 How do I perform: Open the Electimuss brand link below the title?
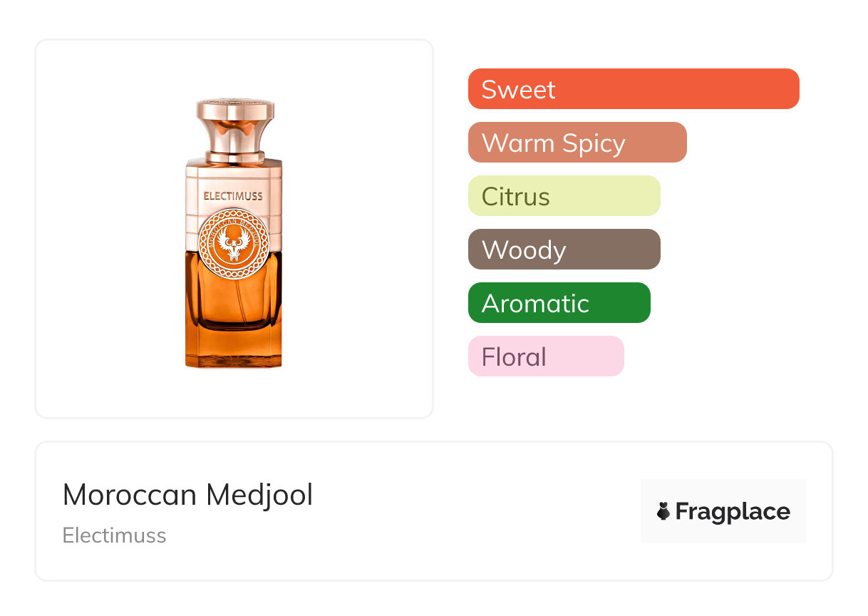(114, 535)
